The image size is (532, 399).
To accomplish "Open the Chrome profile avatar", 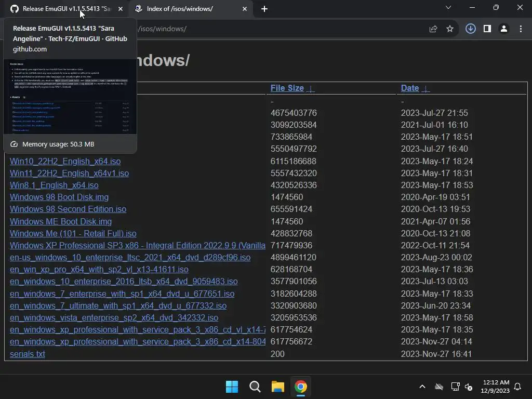I will [504, 29].
